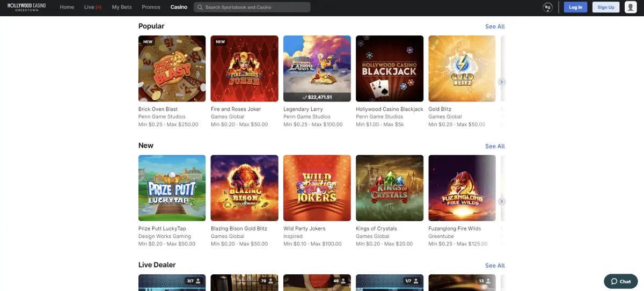
Task: Expand Popular section via See All
Action: click(x=494, y=26)
